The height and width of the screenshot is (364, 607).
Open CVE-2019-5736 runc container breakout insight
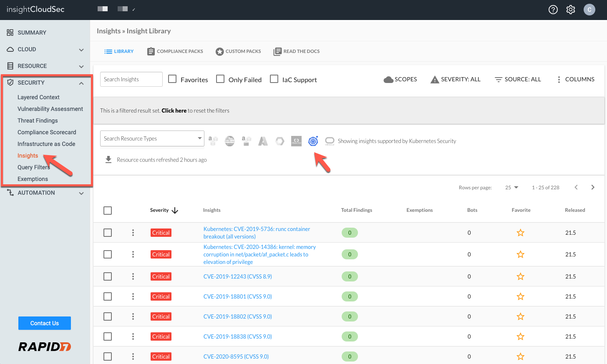[x=257, y=233]
